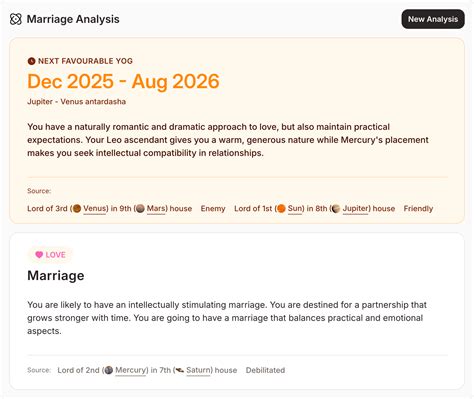Click the Jupiter planet icon

(x=336, y=209)
